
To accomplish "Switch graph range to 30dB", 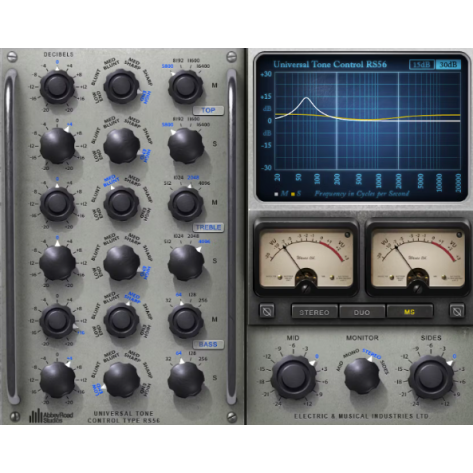I will 448,65.
